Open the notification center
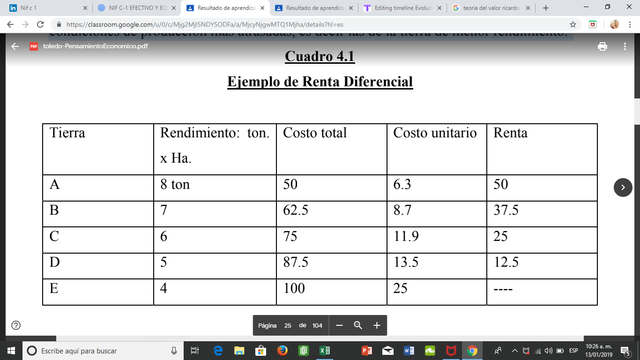The width and height of the screenshot is (640, 360). [625, 351]
